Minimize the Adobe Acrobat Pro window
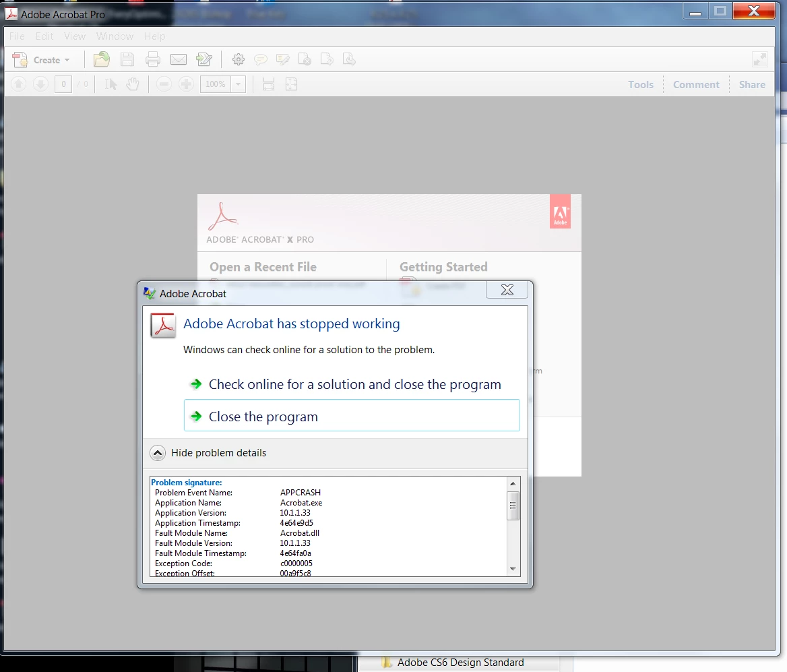 pyautogui.click(x=695, y=12)
